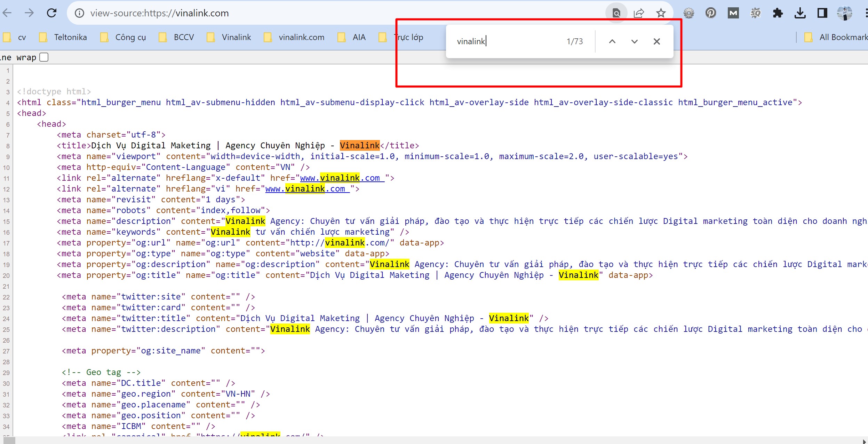The height and width of the screenshot is (444, 868).
Task: Click the utf-8 charset value on line 7
Action: (x=144, y=135)
